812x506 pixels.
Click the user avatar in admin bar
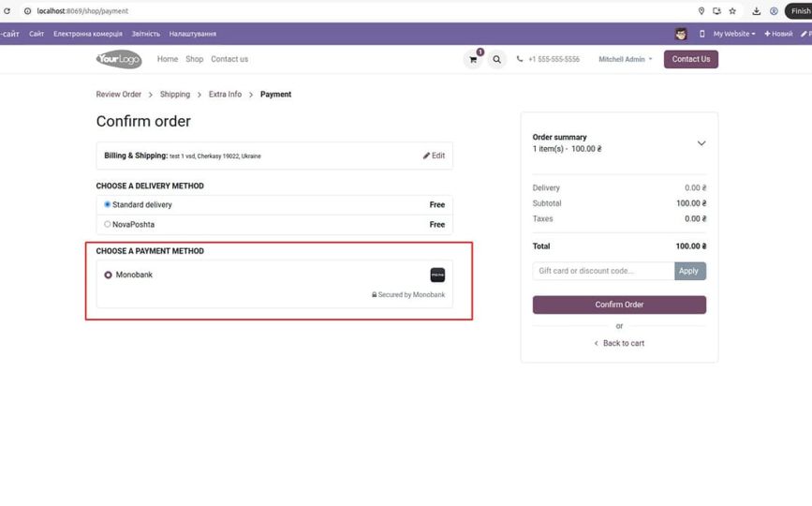tap(681, 34)
